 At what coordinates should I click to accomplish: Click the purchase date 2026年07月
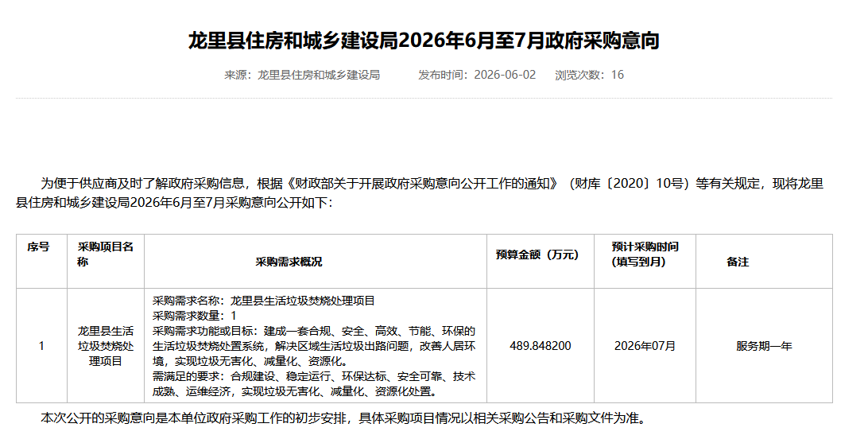pyautogui.click(x=645, y=346)
